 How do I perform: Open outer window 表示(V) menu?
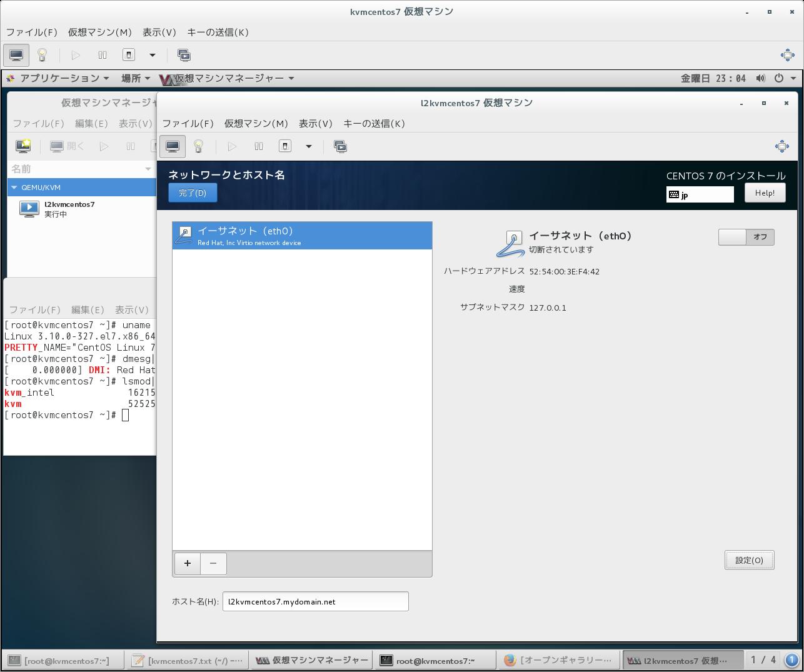pos(159,32)
